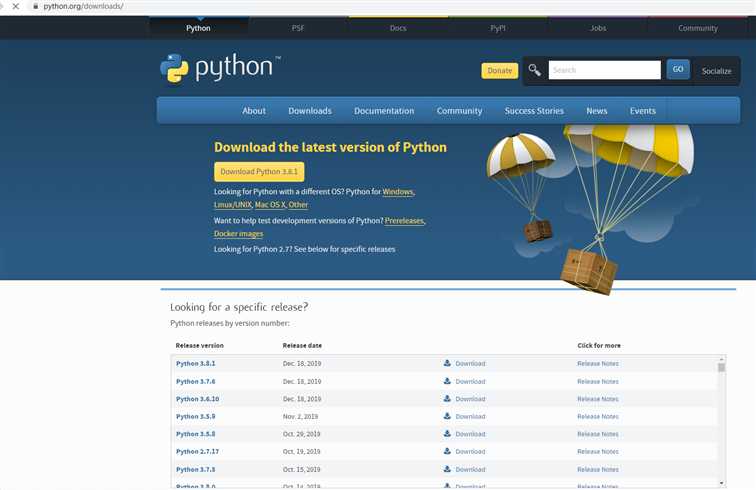
Task: Click the 'Dec. 18, 2019' date for Python 3.8.1
Action: click(302, 363)
